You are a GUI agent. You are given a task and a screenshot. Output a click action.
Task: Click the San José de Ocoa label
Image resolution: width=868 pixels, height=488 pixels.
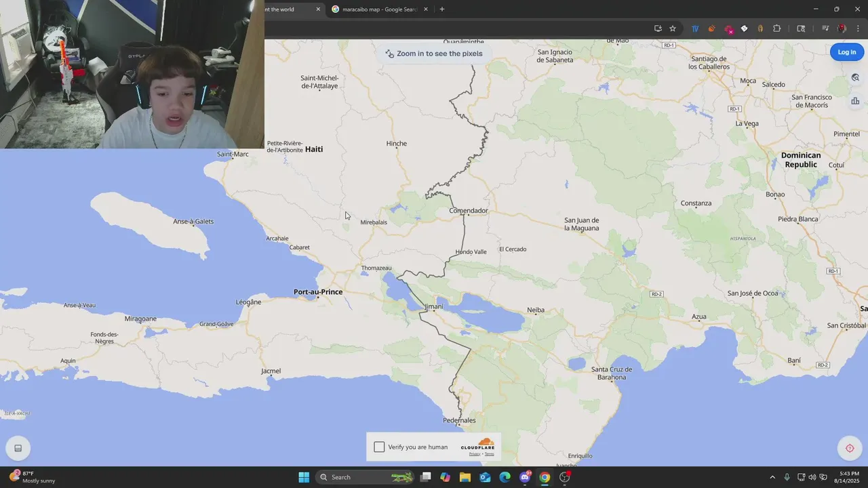(753, 293)
